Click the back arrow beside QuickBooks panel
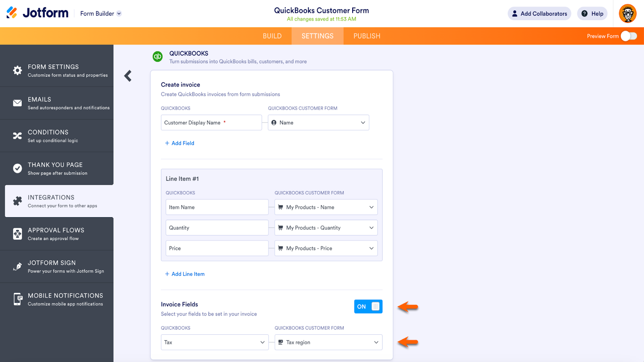 (128, 76)
